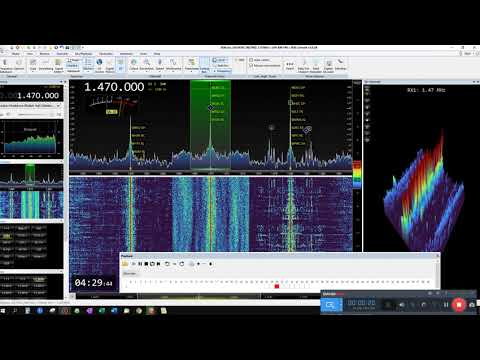Close the Playback window

pyautogui.click(x=437, y=256)
